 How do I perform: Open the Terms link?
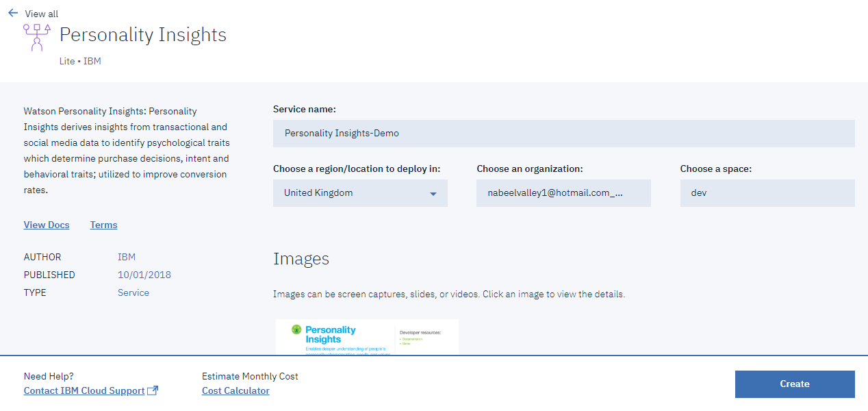[x=103, y=225]
